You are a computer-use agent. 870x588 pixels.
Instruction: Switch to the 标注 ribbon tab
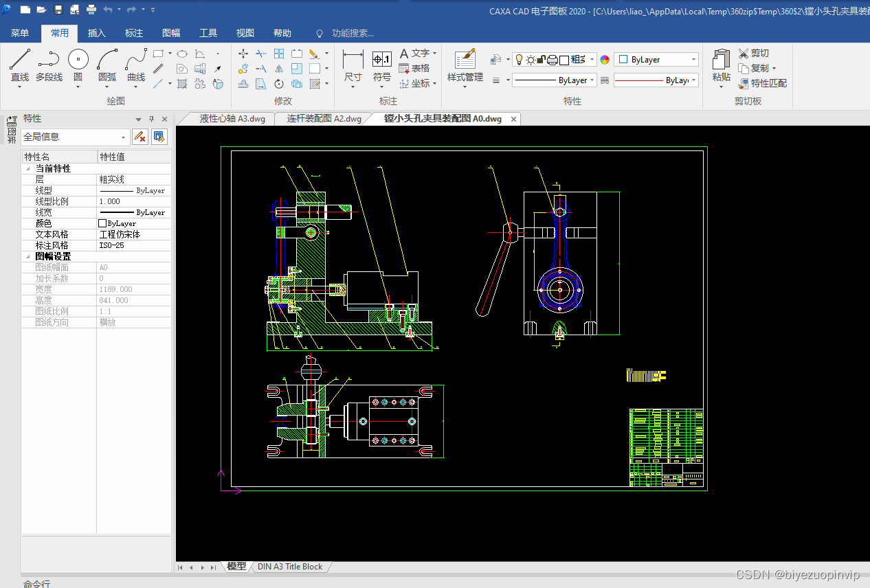click(x=134, y=33)
